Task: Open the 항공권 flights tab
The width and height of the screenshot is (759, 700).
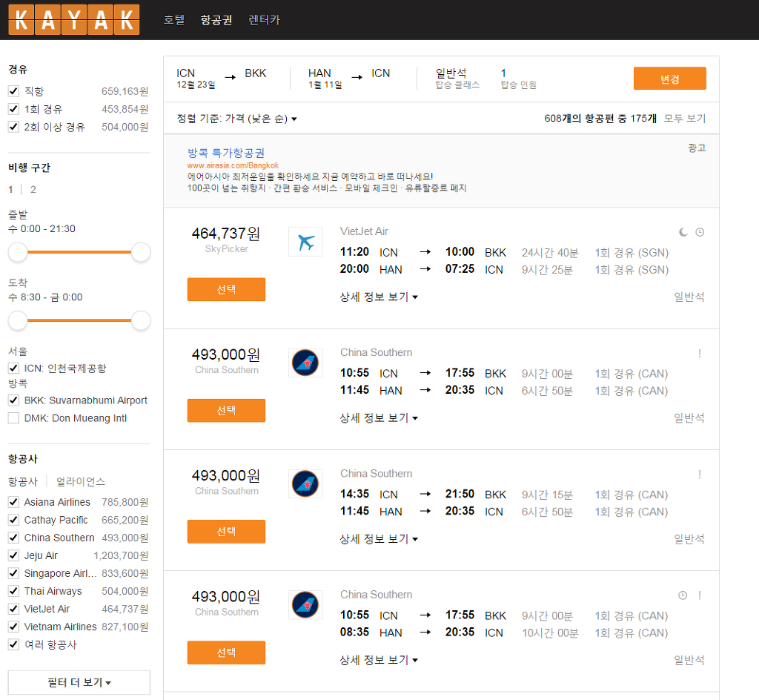Action: pyautogui.click(x=216, y=20)
